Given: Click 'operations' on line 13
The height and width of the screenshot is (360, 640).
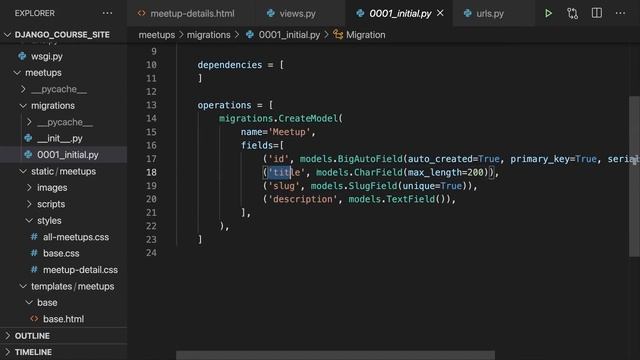Looking at the screenshot, I should pyautogui.click(x=224, y=105).
